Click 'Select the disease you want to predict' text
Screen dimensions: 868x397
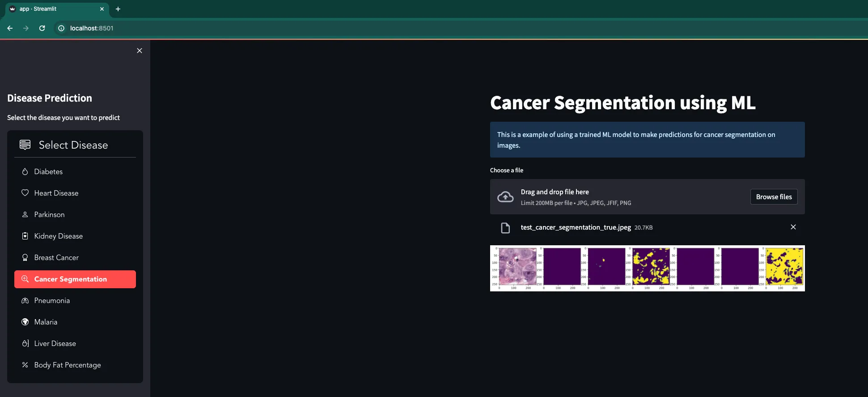[x=64, y=118]
